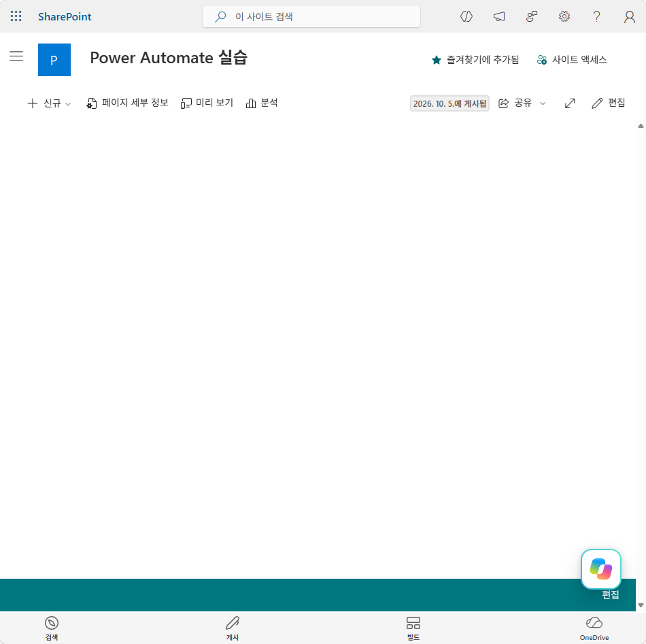Open the Copilot icon in header
The image size is (646, 644).
tap(466, 16)
